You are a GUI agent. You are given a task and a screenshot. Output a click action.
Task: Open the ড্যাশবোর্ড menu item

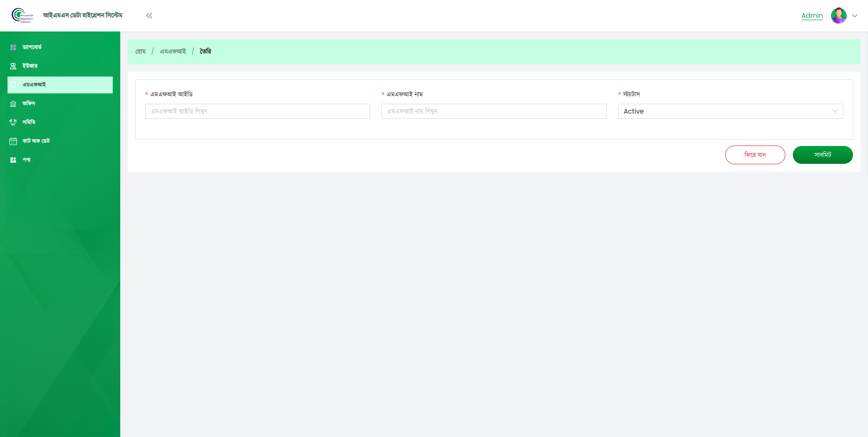tap(32, 47)
